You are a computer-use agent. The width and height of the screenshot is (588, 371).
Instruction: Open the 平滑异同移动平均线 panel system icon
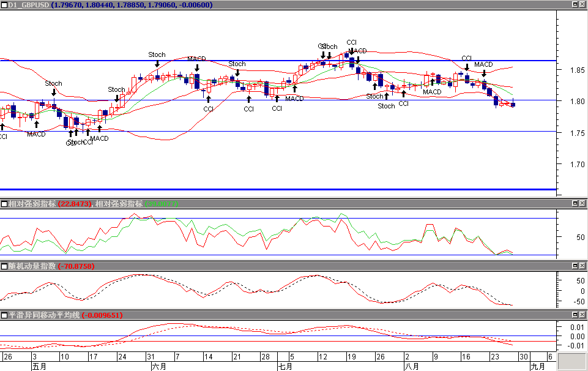coord(4,315)
